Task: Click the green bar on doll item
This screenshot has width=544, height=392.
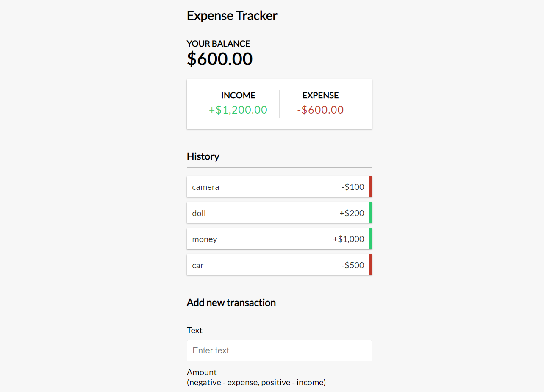Action: pos(371,213)
